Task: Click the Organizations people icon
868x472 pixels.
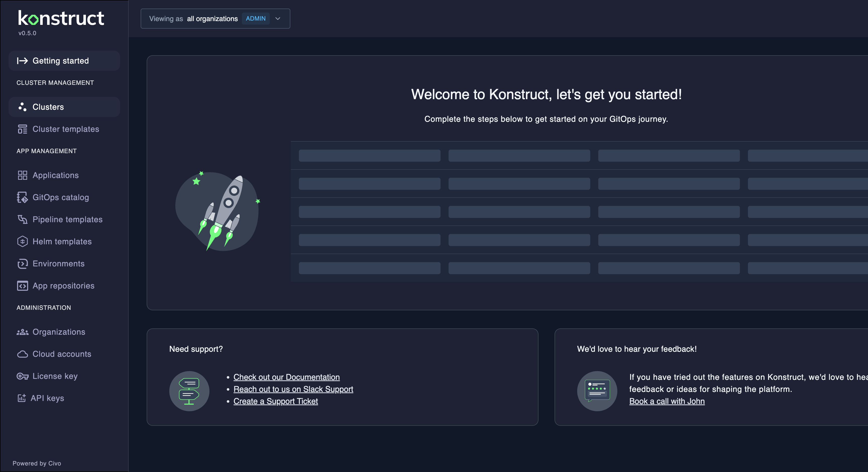Action: (22, 332)
